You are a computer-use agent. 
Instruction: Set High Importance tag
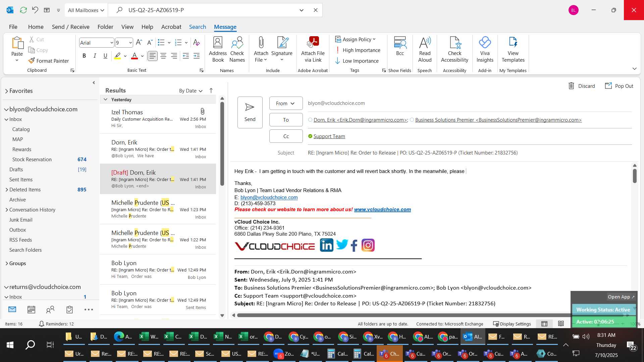pyautogui.click(x=358, y=50)
